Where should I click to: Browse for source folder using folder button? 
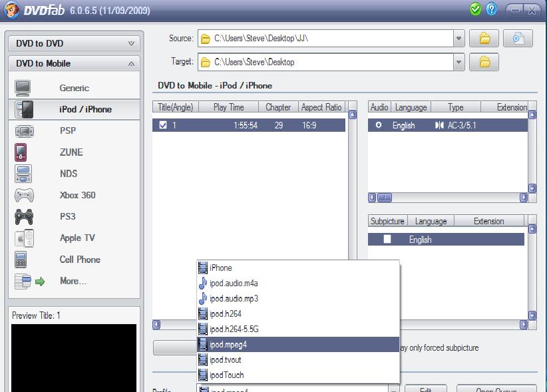[484, 38]
